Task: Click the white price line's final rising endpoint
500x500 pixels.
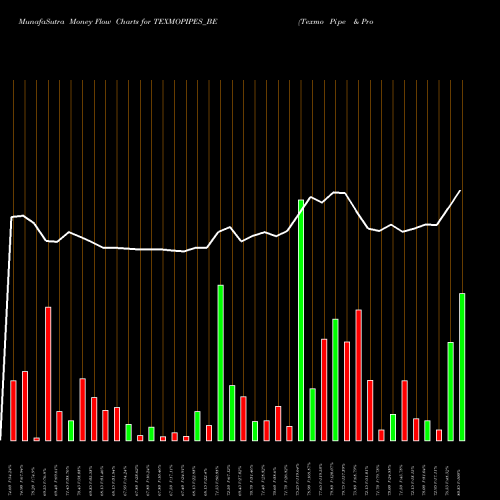Action: click(460, 191)
